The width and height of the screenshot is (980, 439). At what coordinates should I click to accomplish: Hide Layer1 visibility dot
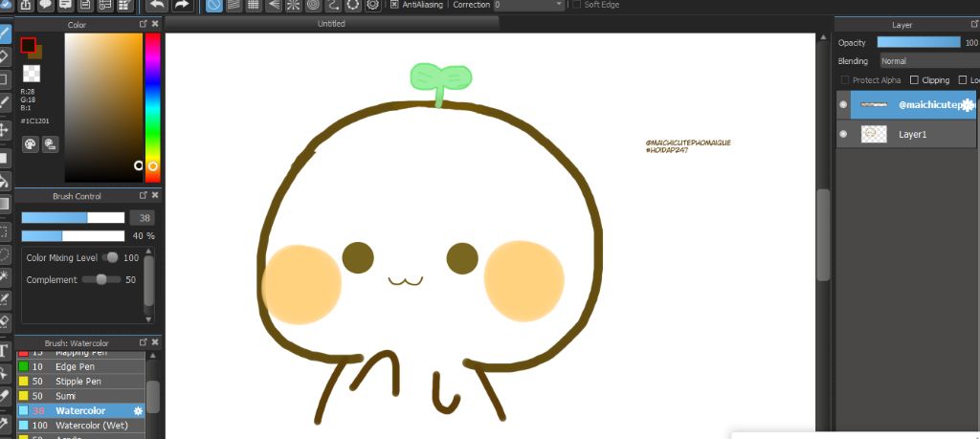pos(843,134)
